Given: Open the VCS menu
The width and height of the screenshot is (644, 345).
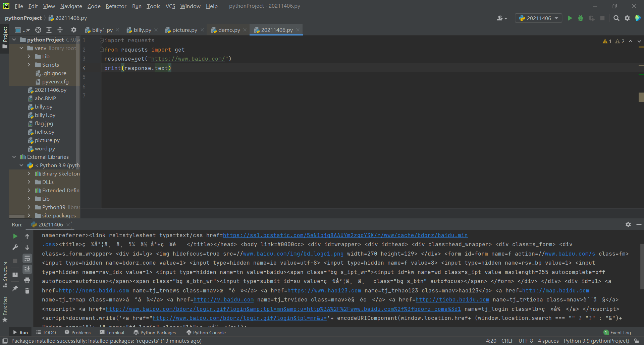Looking at the screenshot, I should pos(170,6).
